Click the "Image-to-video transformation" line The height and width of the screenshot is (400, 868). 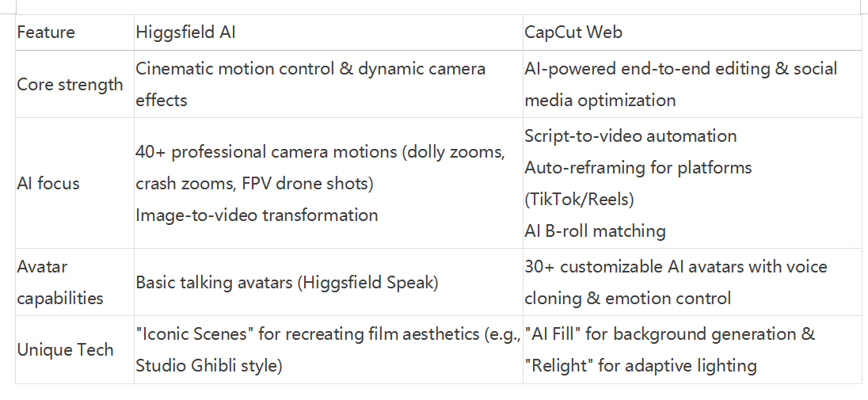(257, 215)
